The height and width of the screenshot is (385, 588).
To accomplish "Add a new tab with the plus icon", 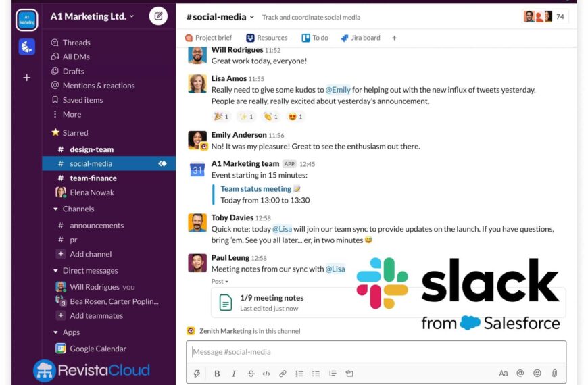I will tap(394, 38).
